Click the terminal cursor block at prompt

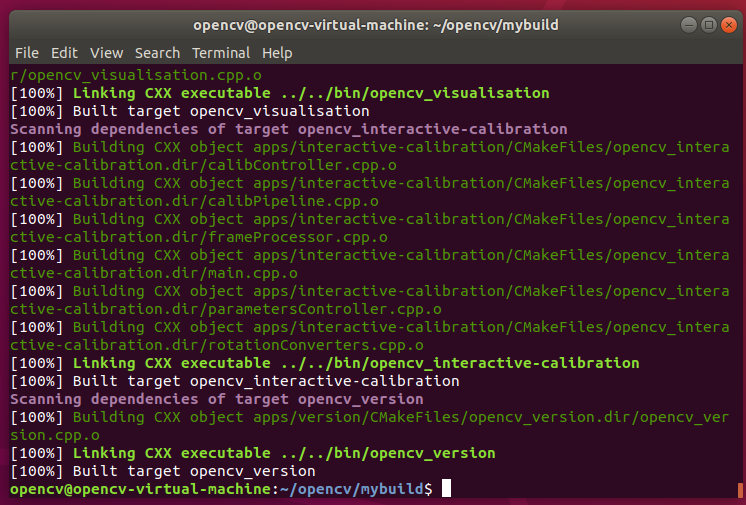(446, 488)
